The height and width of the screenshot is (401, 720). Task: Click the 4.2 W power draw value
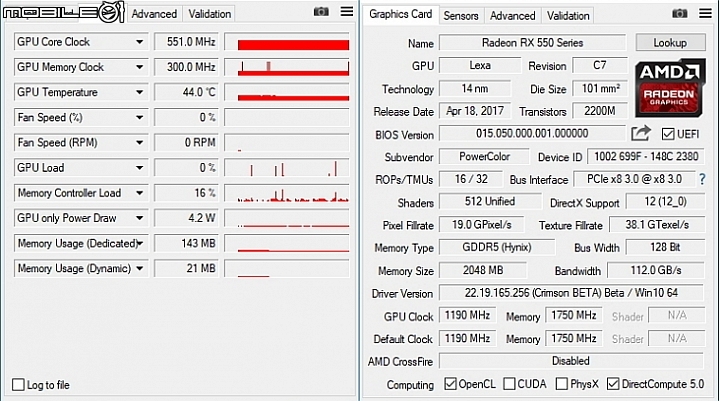(187, 218)
